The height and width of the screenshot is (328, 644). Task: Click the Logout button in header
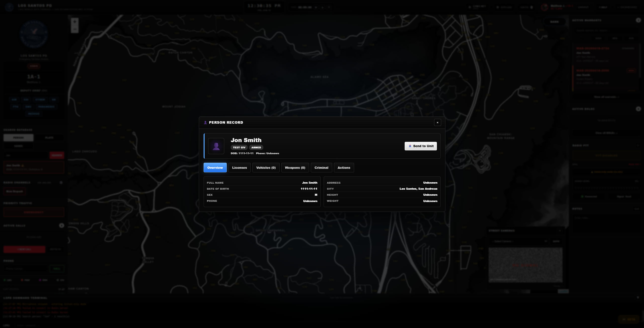(583, 7)
